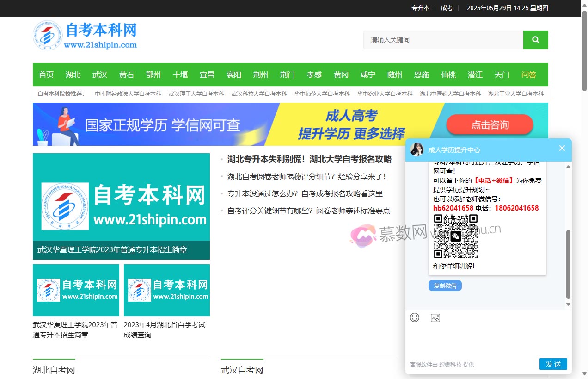This screenshot has width=588, height=379.
Task: Switch to the 武汉 section tab
Action: point(100,75)
